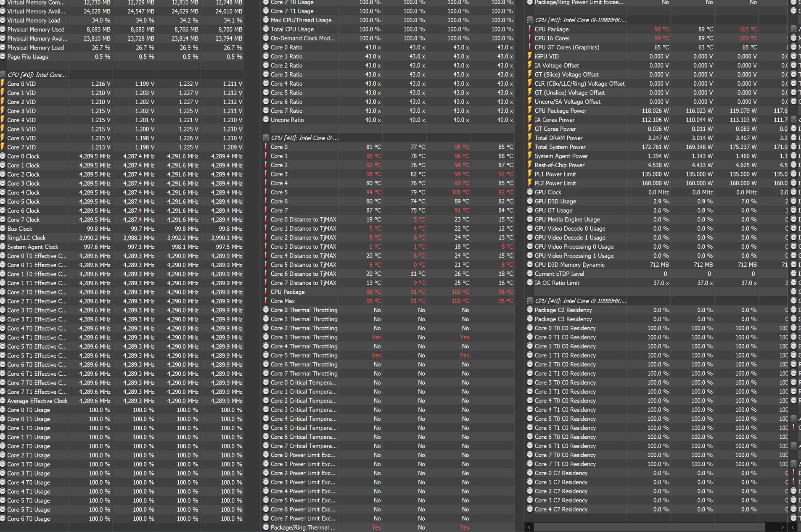Click the round icon beside GPU Clock

(530, 192)
